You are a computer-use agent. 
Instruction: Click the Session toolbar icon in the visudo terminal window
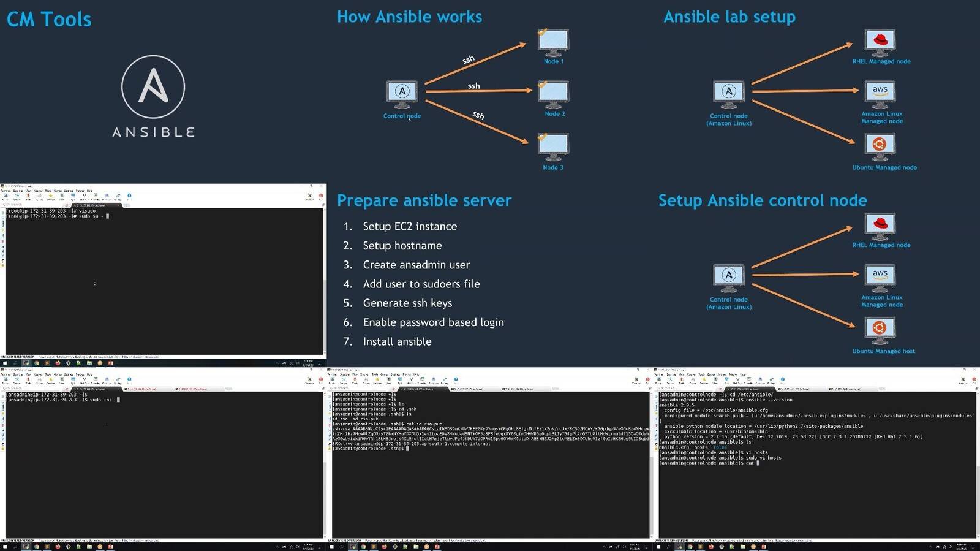click(6, 197)
